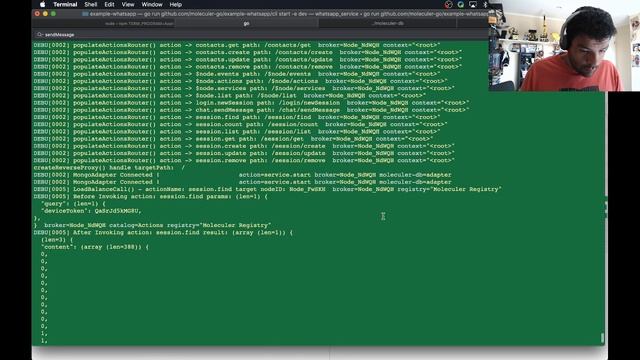Viewport: 640px width, 360px height.
Task: Click the log line for session.remove action
Action: click(x=244, y=160)
